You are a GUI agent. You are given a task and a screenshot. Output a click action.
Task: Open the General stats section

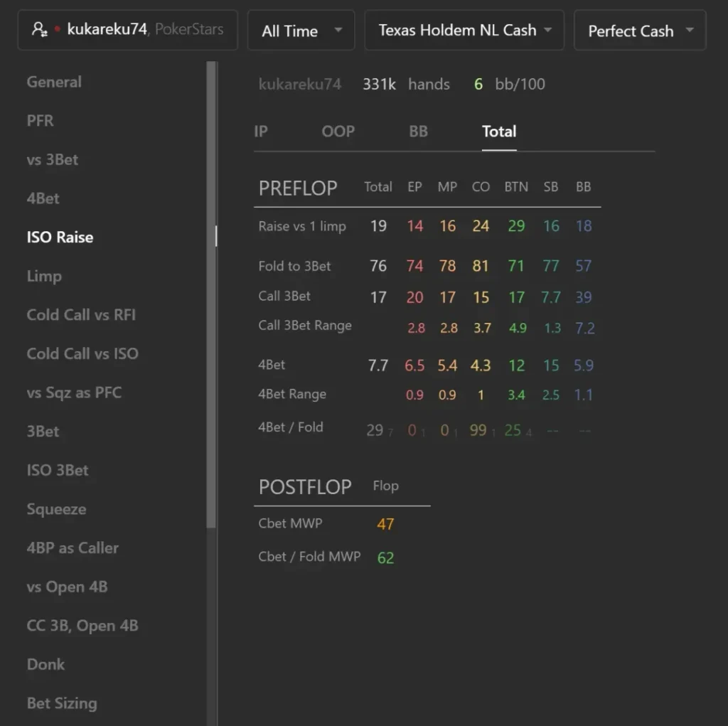pyautogui.click(x=54, y=82)
